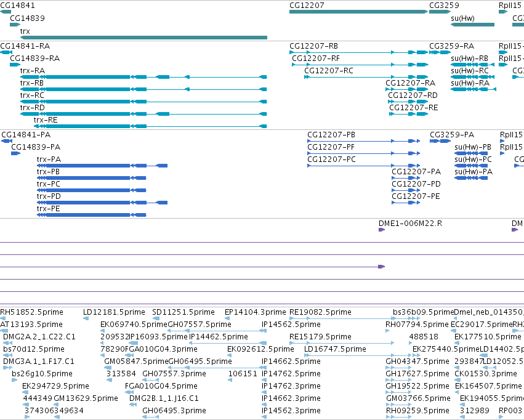Click EST label RH07794.5prime
Screen dimensions: 524x420
click(417, 325)
